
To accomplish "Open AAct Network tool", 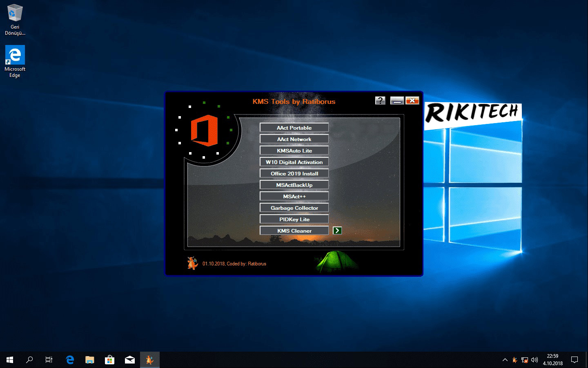I will [x=294, y=139].
